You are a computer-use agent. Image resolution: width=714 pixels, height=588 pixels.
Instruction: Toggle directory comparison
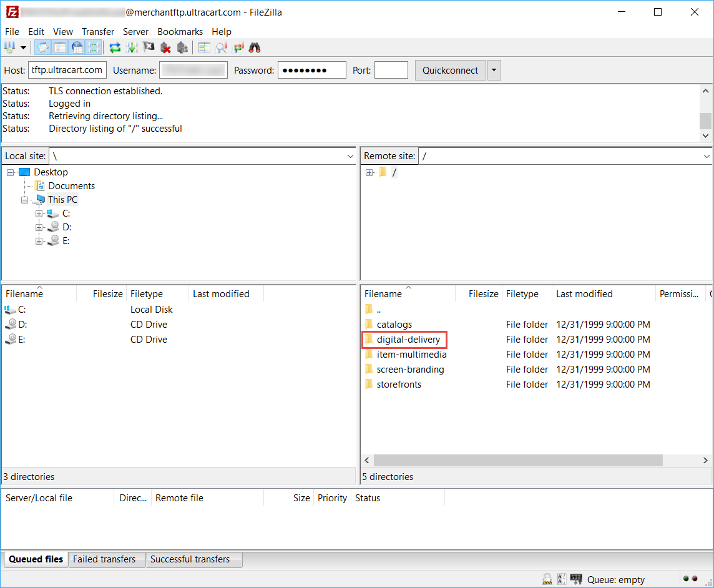click(x=222, y=47)
